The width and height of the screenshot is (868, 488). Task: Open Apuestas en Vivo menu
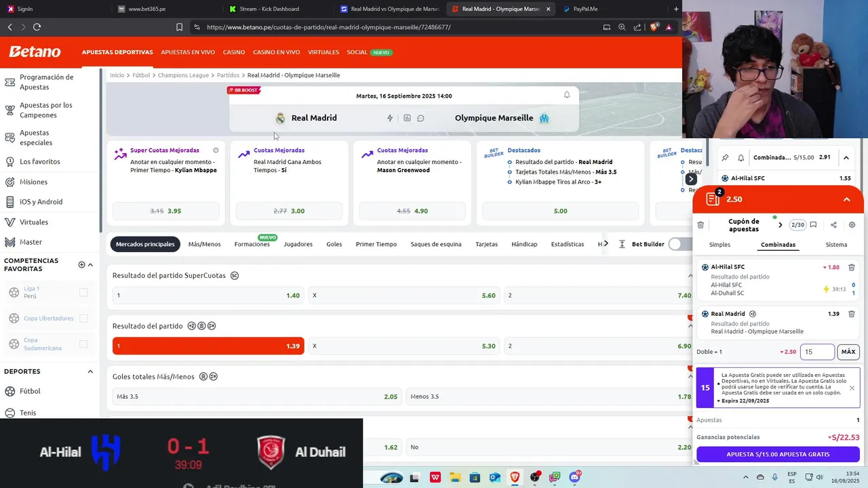(x=188, y=52)
